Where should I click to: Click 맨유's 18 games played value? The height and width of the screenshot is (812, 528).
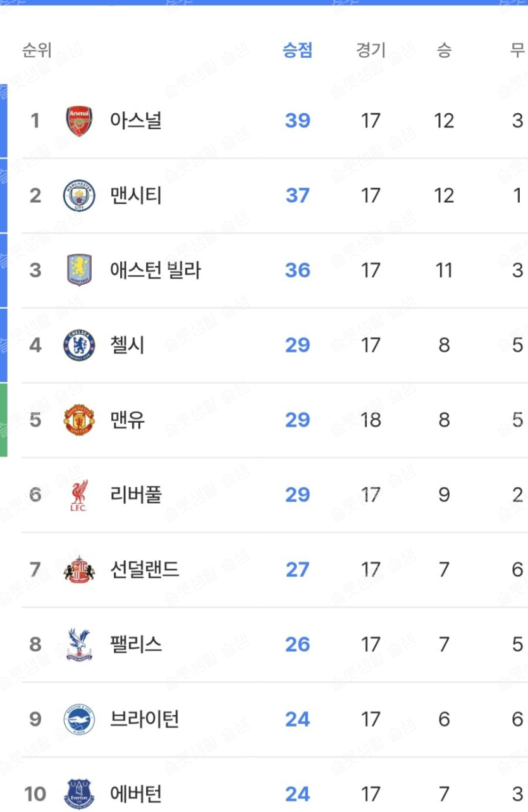[371, 420]
